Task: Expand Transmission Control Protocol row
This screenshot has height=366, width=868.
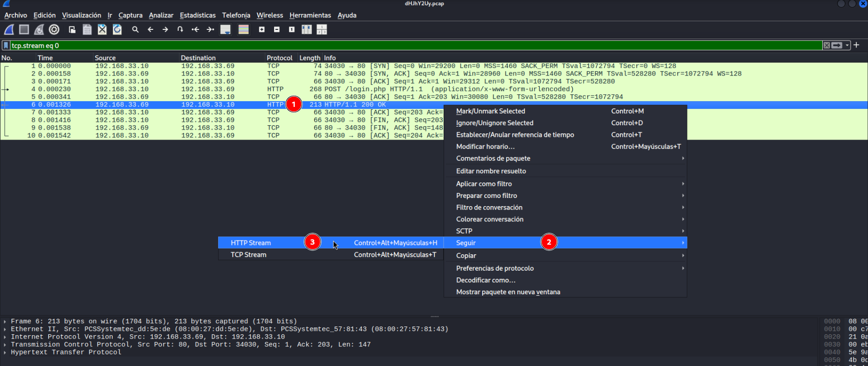Action: click(5, 344)
